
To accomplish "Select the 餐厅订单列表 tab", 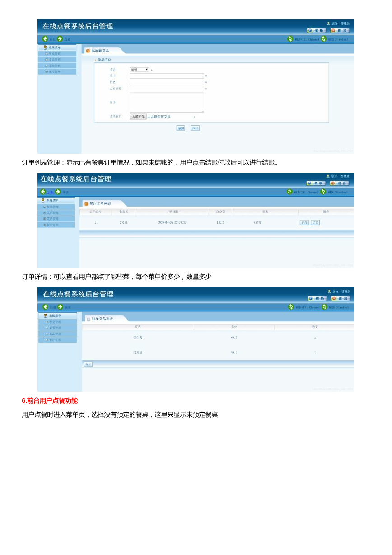I will click(99, 204).
